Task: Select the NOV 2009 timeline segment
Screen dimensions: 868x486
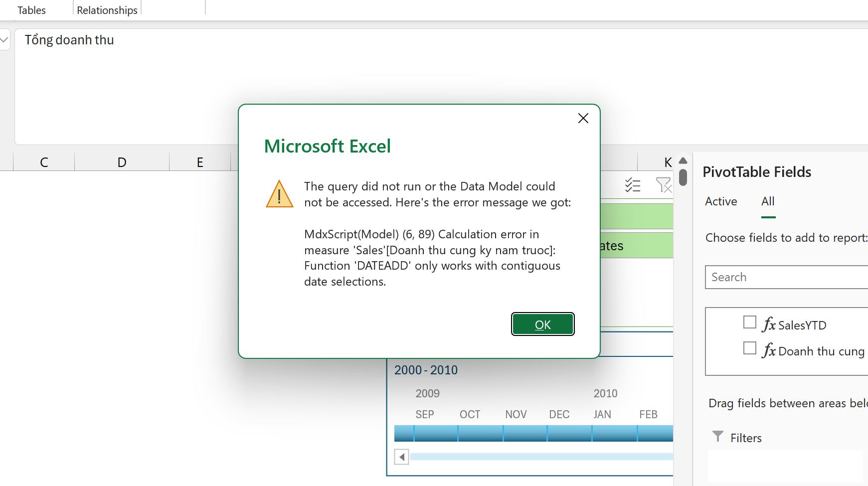Action: coord(525,433)
